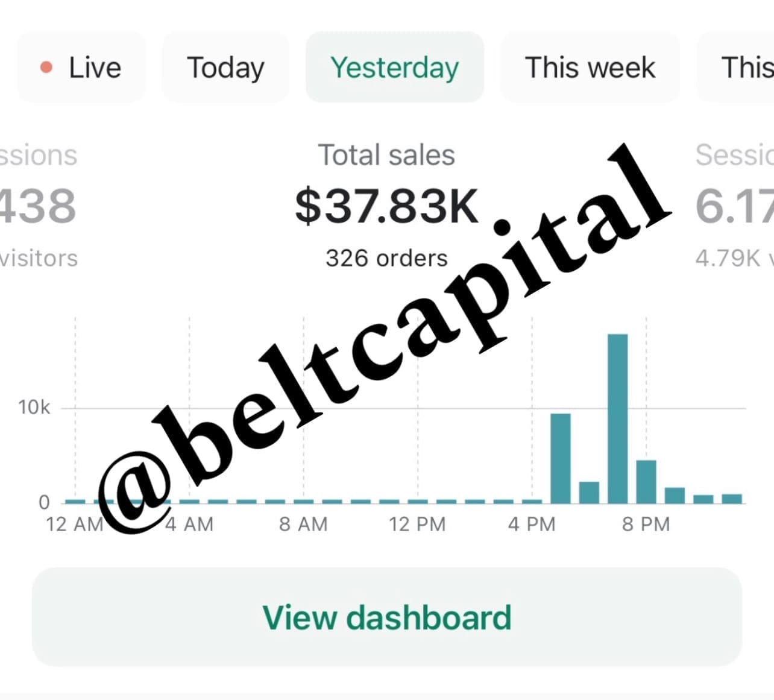Screen dimensions: 774x700
Task: Select the Yesterday tab
Action: point(395,67)
